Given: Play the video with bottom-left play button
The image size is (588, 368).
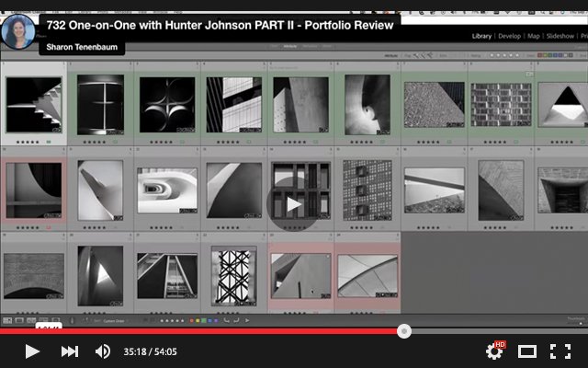Looking at the screenshot, I should click(32, 351).
